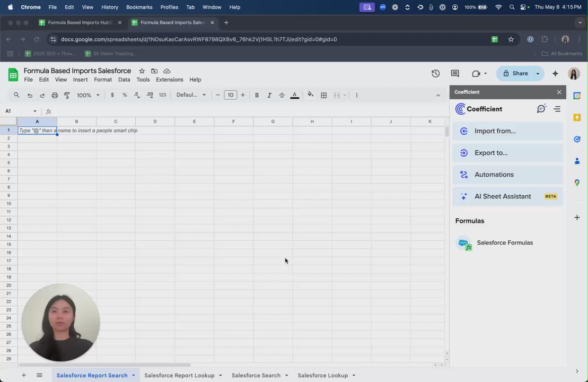Open Google Keep side panel icon
This screenshot has width=588, height=382.
[x=577, y=117]
